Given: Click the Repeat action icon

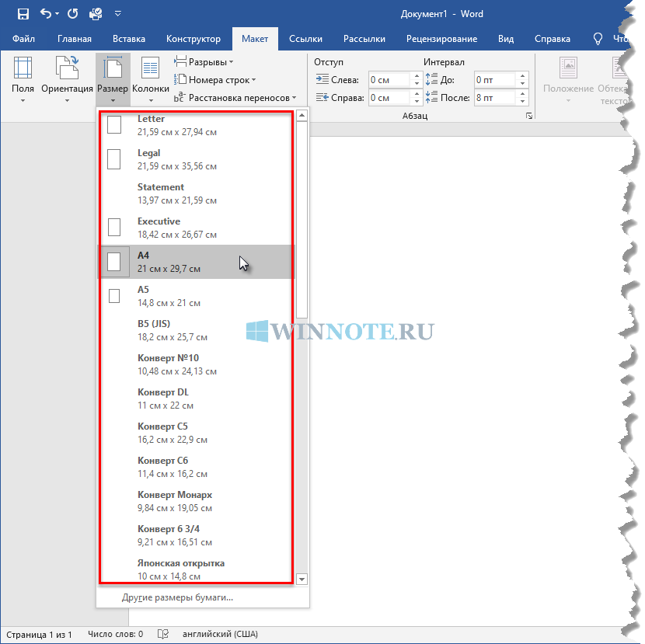Looking at the screenshot, I should pos(73,14).
